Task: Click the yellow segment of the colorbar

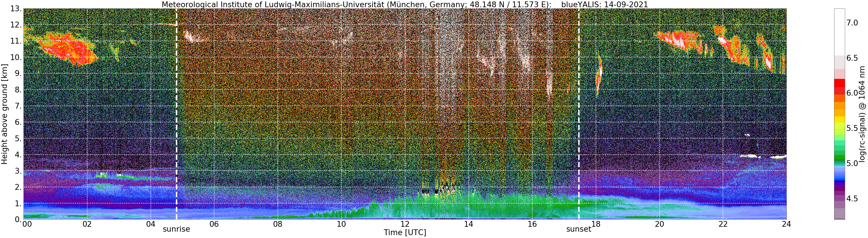Action: tap(839, 119)
